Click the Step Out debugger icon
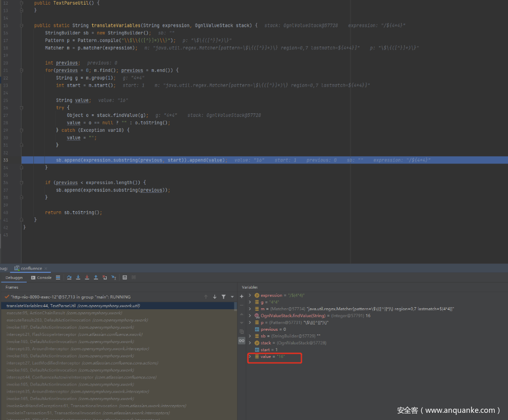Screen dimensions: 508x420 coord(95,277)
